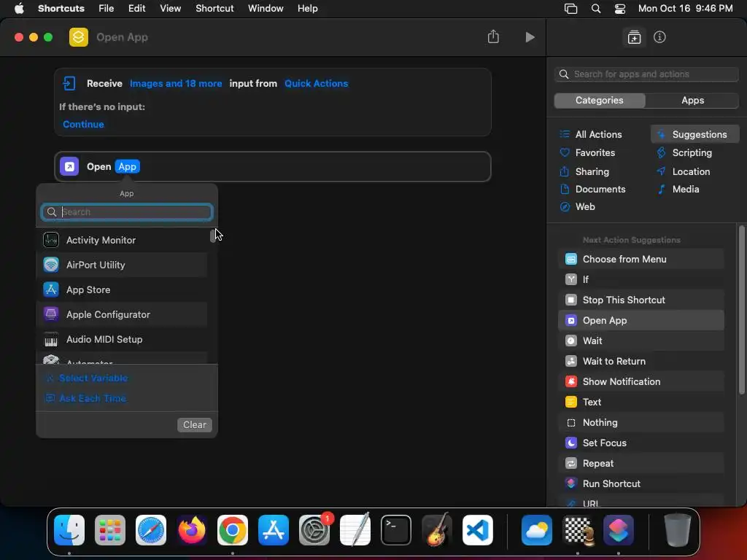Select the Suggestions category

(694, 134)
